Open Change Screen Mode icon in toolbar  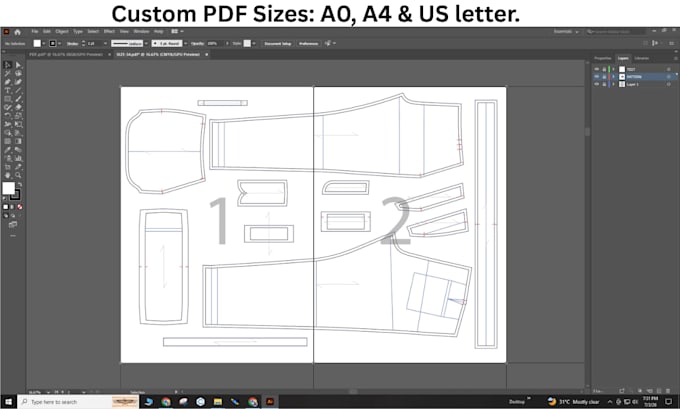tap(13, 224)
